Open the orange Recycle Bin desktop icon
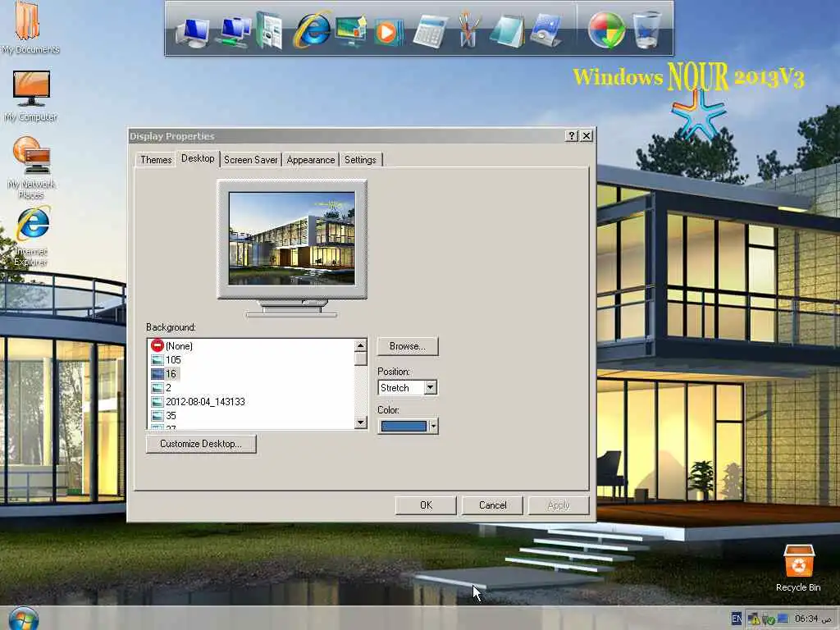840x630 pixels. pyautogui.click(x=798, y=568)
